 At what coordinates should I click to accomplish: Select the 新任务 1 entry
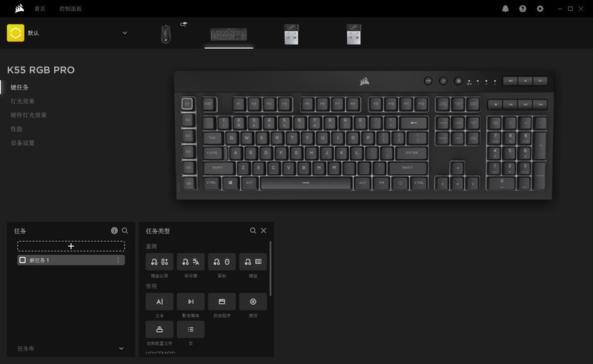71,260
